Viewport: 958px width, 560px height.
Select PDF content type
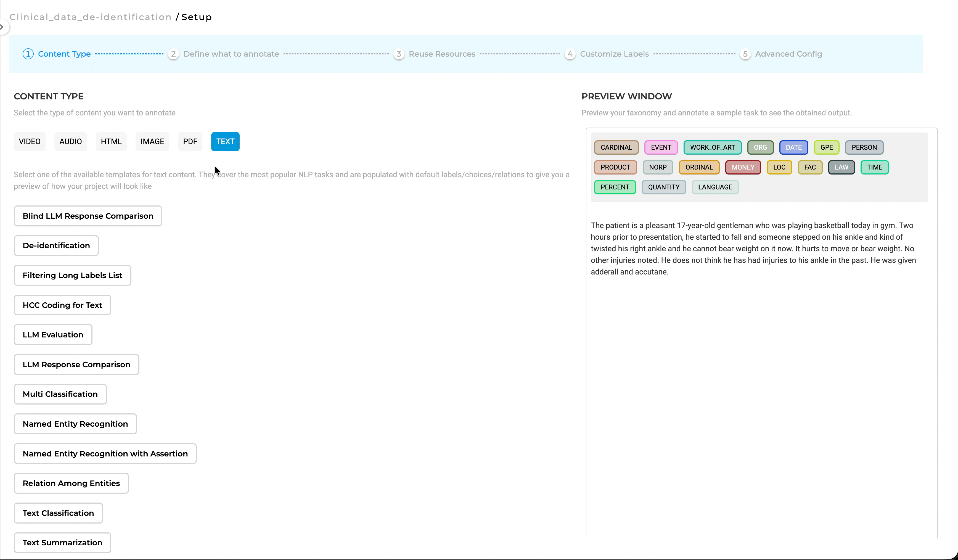[190, 141]
